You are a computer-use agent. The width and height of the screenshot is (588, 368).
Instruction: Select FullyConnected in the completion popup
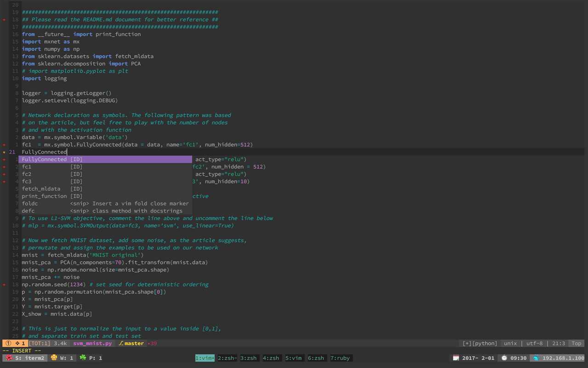(105, 159)
